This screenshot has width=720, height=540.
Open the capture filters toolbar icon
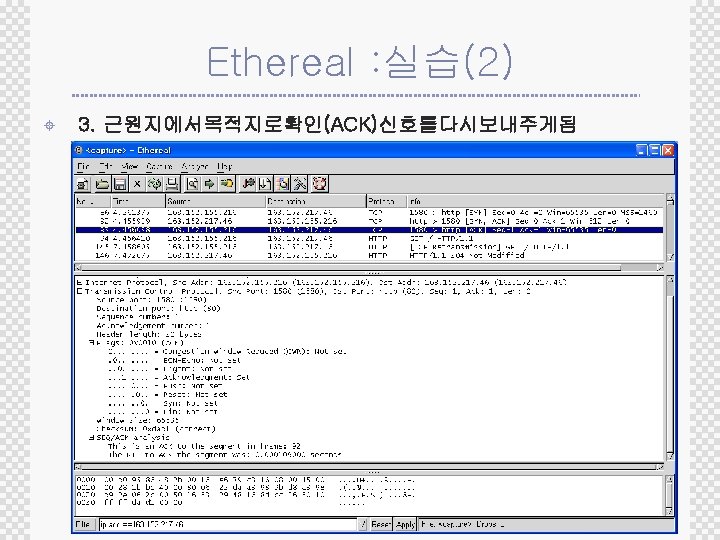pos(248,184)
